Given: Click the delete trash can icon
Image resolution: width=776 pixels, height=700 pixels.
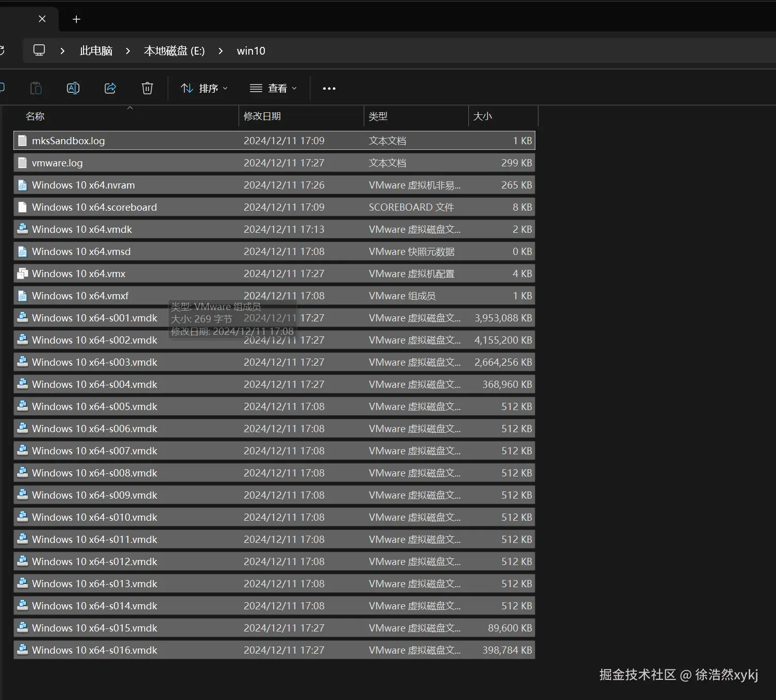Looking at the screenshot, I should pos(147,88).
